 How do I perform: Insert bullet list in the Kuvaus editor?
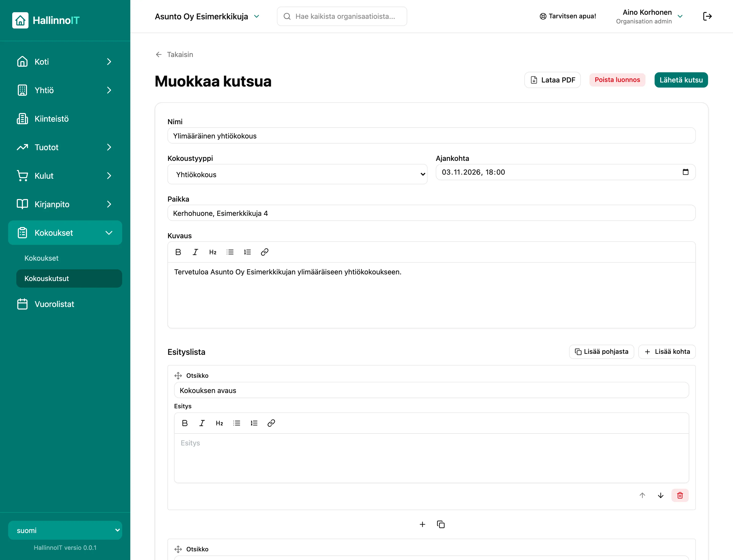230,252
